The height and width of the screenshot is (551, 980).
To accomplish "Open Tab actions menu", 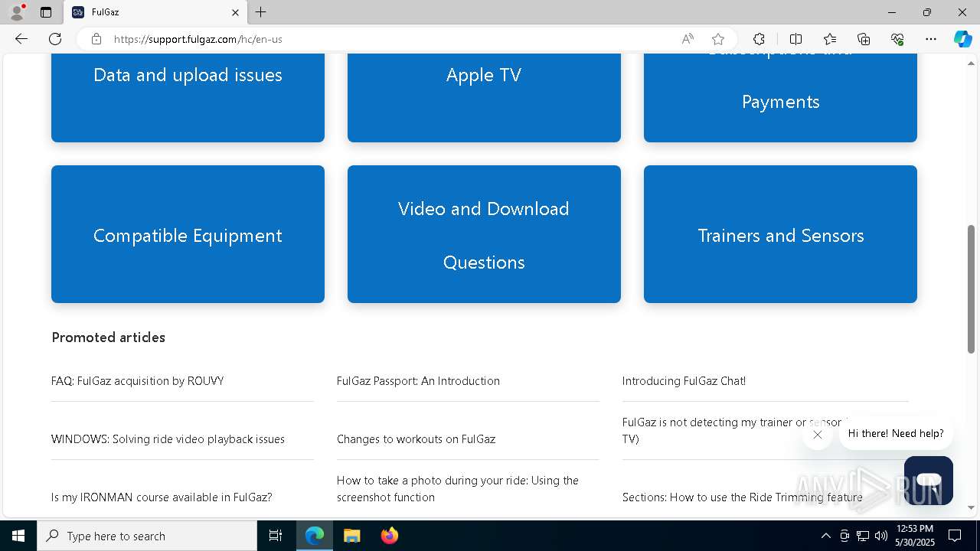I will [x=46, y=12].
